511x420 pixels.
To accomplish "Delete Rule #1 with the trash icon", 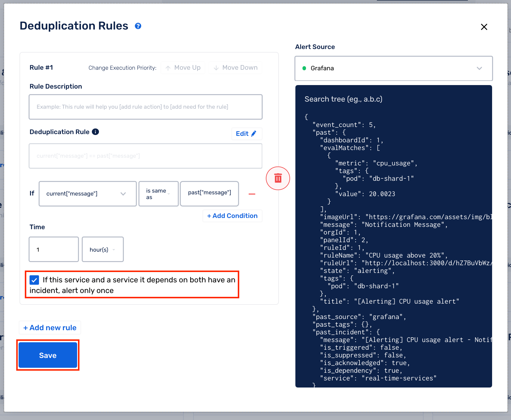I will coord(278,178).
